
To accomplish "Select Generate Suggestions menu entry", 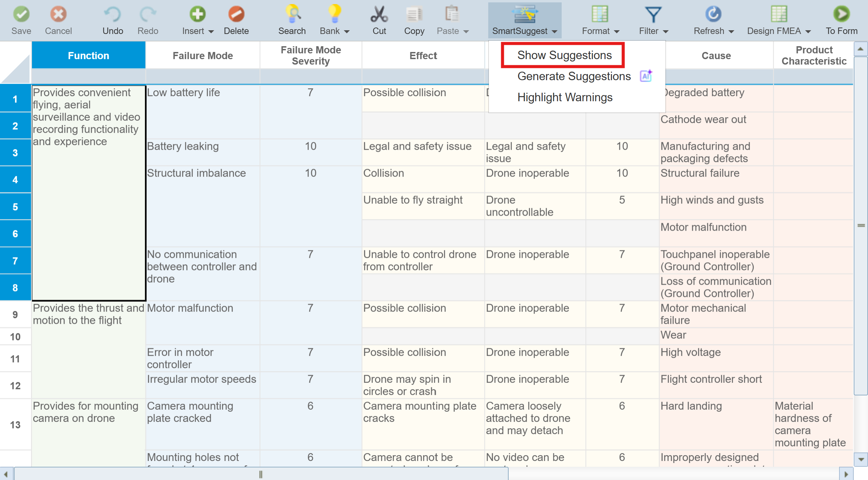I will [574, 76].
